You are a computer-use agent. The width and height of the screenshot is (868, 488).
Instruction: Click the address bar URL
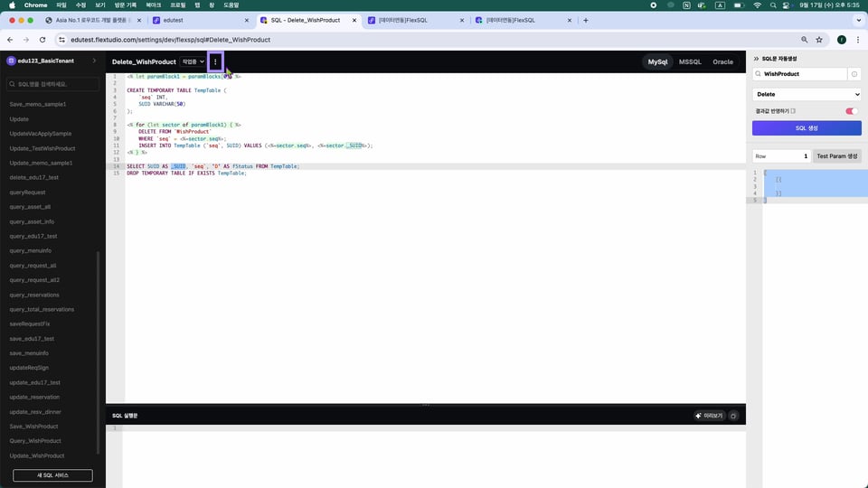(x=171, y=40)
